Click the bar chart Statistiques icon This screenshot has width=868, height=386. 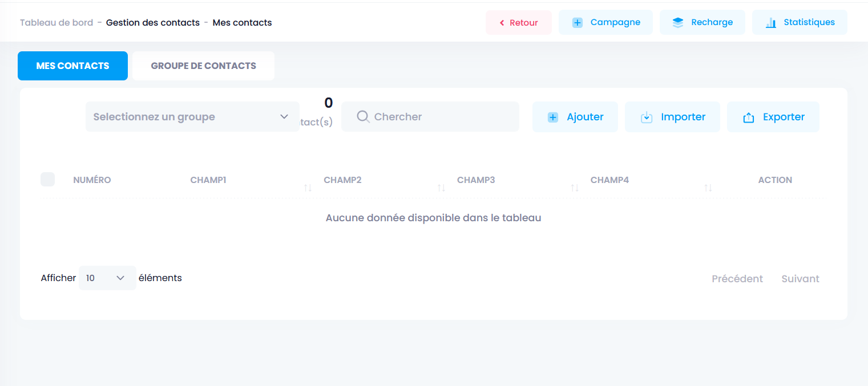click(770, 23)
